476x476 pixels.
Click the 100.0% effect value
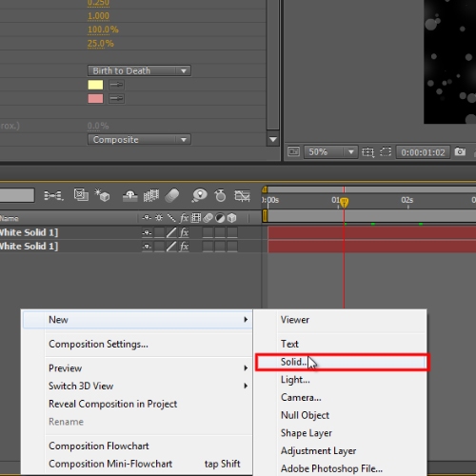click(x=103, y=30)
